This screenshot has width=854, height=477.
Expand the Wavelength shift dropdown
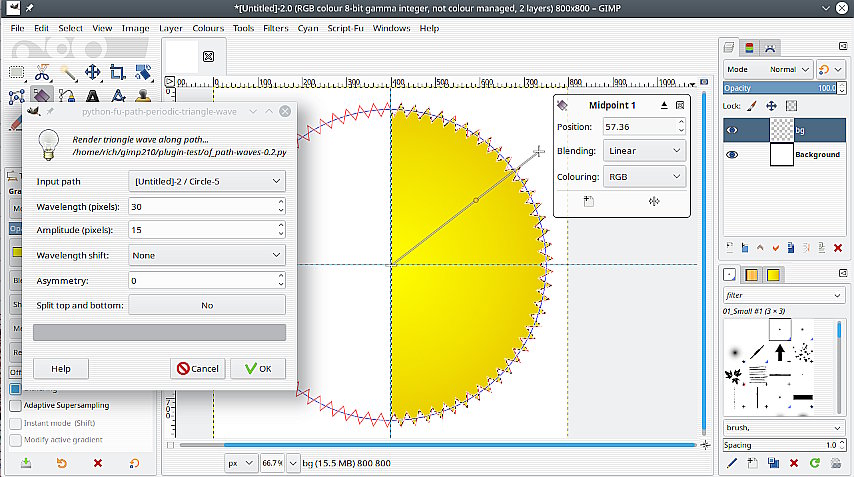[207, 255]
